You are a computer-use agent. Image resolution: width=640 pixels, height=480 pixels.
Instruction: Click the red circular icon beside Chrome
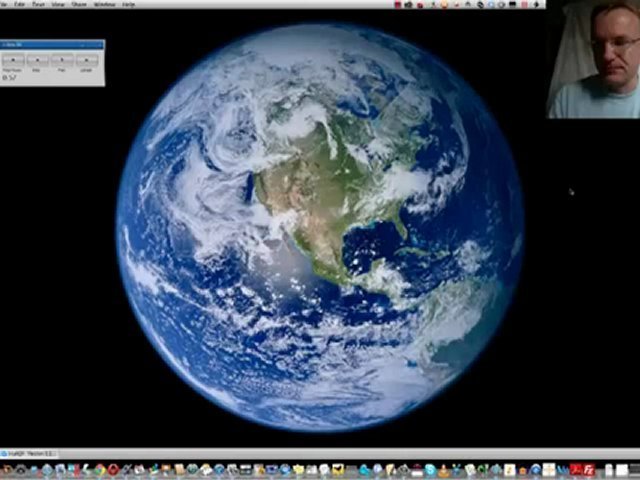[113, 469]
